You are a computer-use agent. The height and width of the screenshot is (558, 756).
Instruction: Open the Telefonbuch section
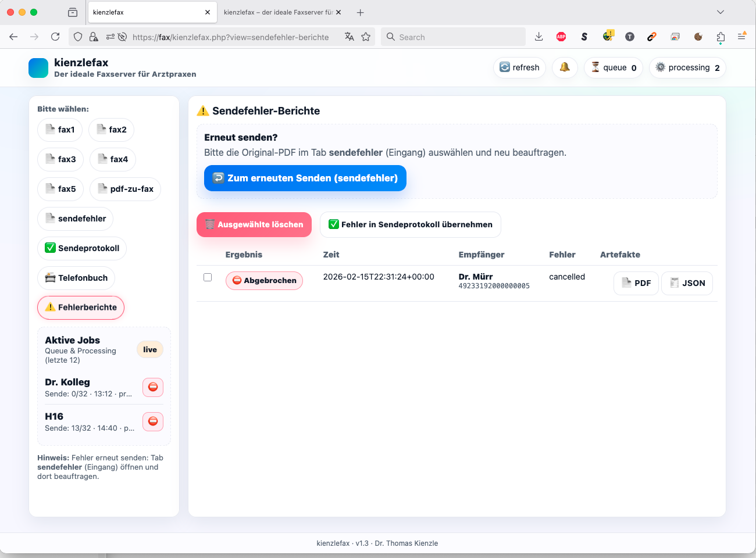click(x=76, y=278)
